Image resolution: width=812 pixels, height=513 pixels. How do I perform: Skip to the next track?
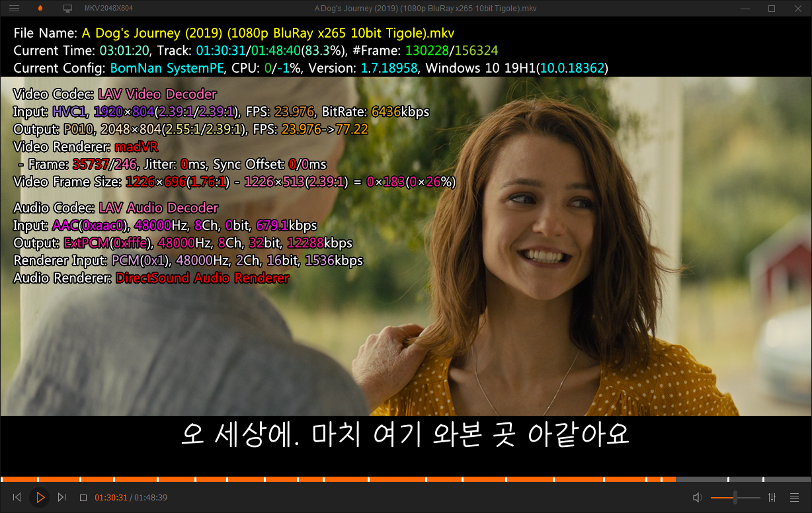62,497
